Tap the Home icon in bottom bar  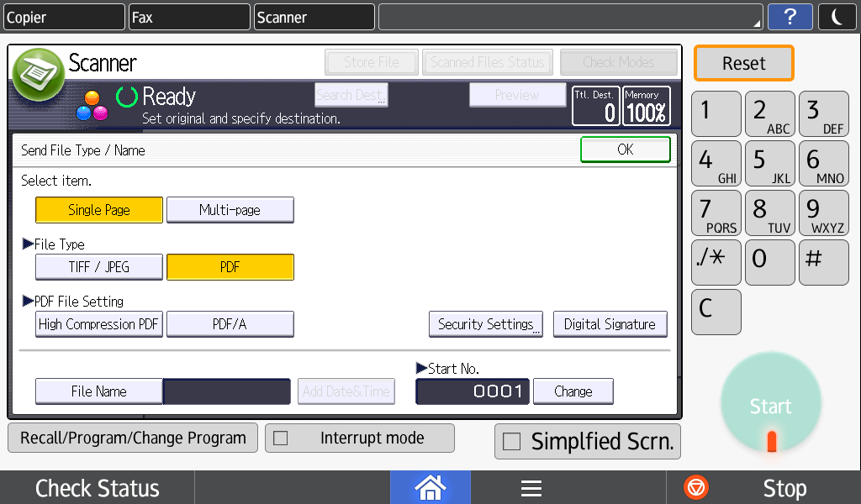(x=430, y=487)
